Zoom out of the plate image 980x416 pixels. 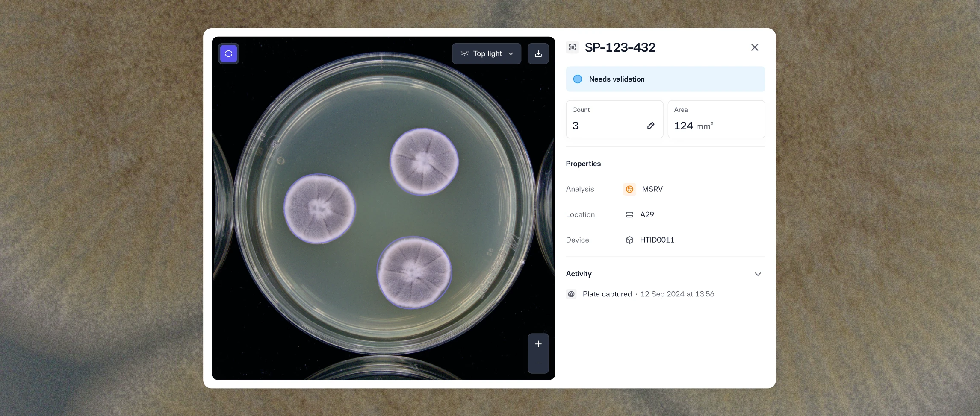coord(538,363)
